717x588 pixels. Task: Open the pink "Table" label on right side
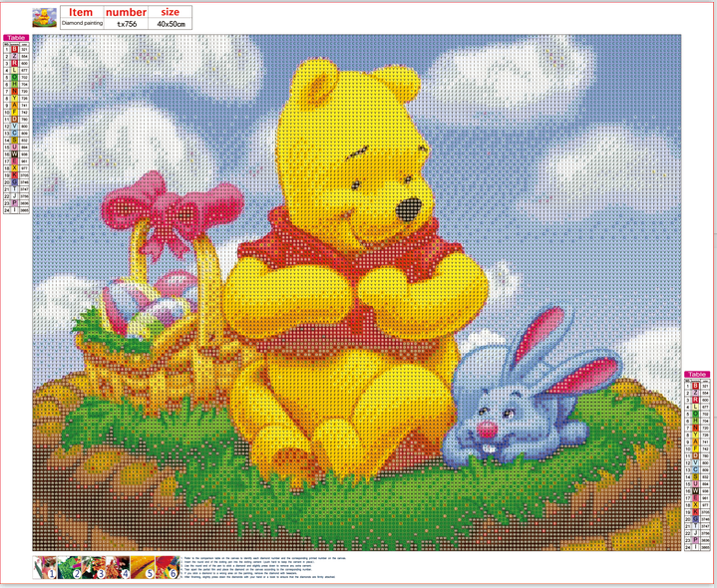point(697,374)
